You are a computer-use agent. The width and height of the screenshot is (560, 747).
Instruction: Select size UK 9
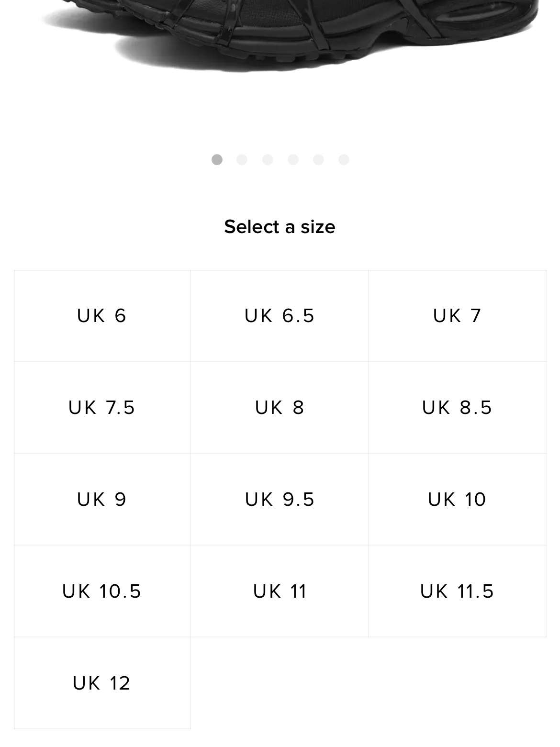[x=102, y=499]
